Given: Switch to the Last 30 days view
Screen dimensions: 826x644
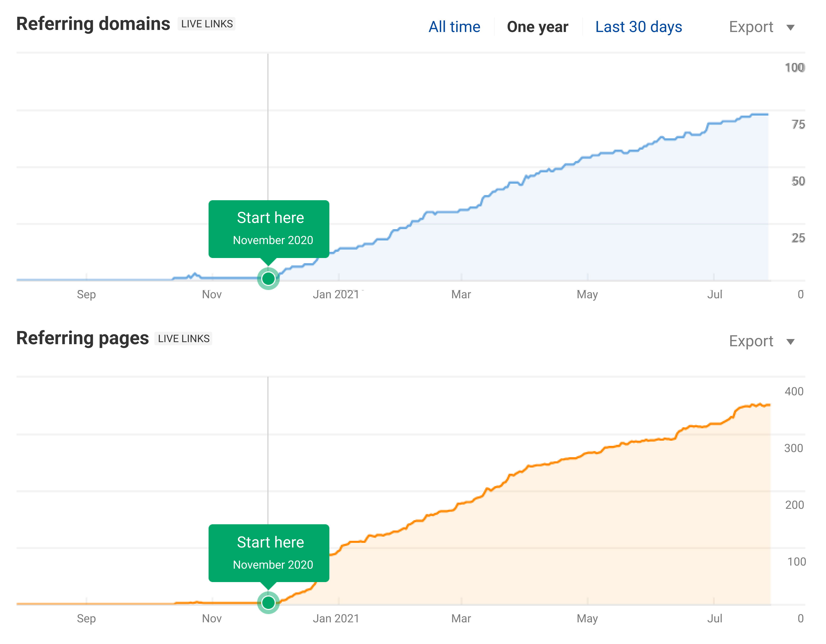Looking at the screenshot, I should point(638,27).
